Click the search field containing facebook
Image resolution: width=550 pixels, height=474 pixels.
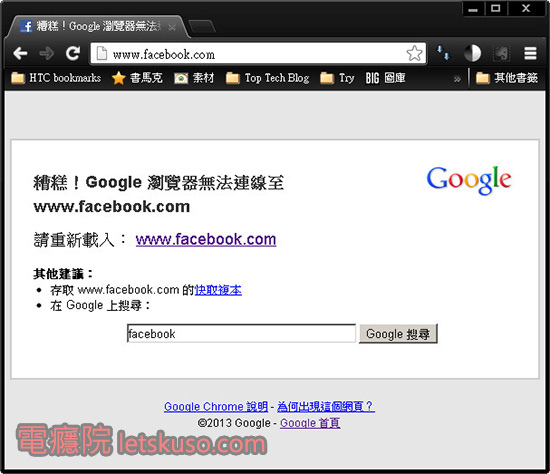pos(241,333)
